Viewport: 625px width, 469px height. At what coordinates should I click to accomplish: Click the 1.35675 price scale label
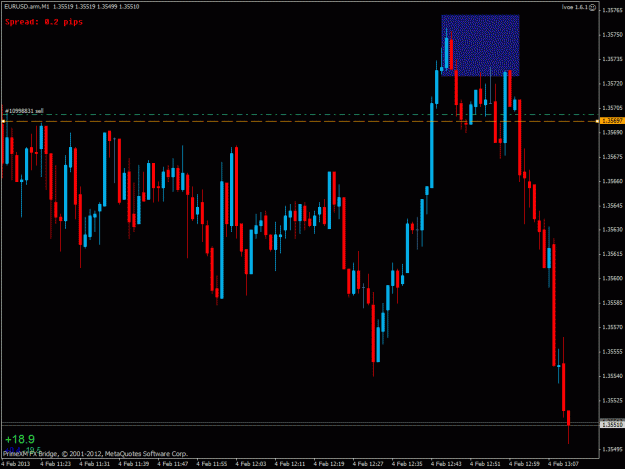coord(613,157)
